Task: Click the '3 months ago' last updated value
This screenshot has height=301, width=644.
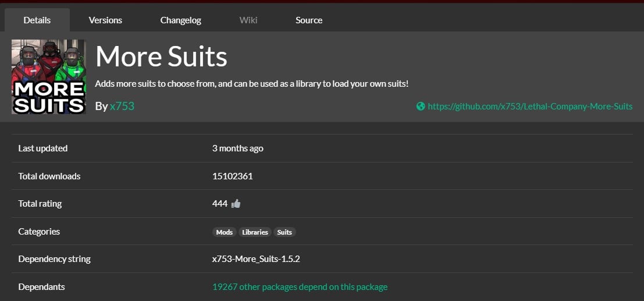Action: 237,148
